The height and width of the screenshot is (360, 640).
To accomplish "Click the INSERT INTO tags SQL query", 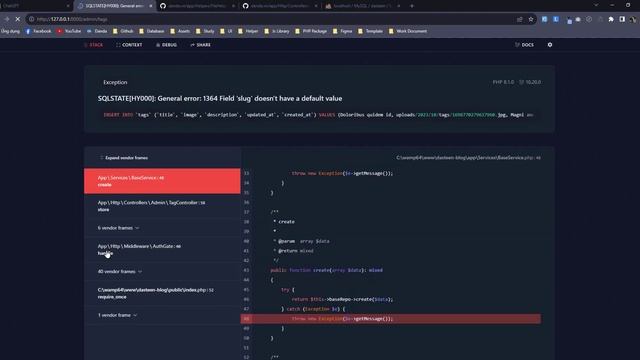I will pos(318,115).
